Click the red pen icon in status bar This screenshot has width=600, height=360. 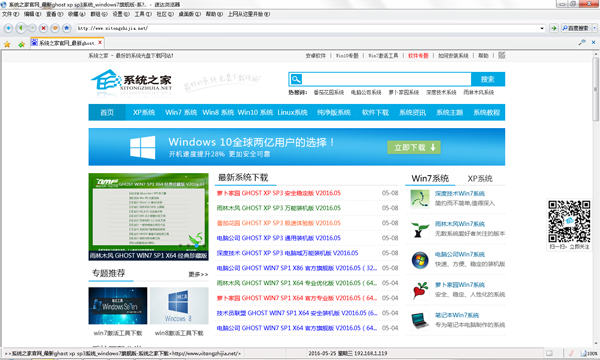pyautogui.click(x=571, y=353)
